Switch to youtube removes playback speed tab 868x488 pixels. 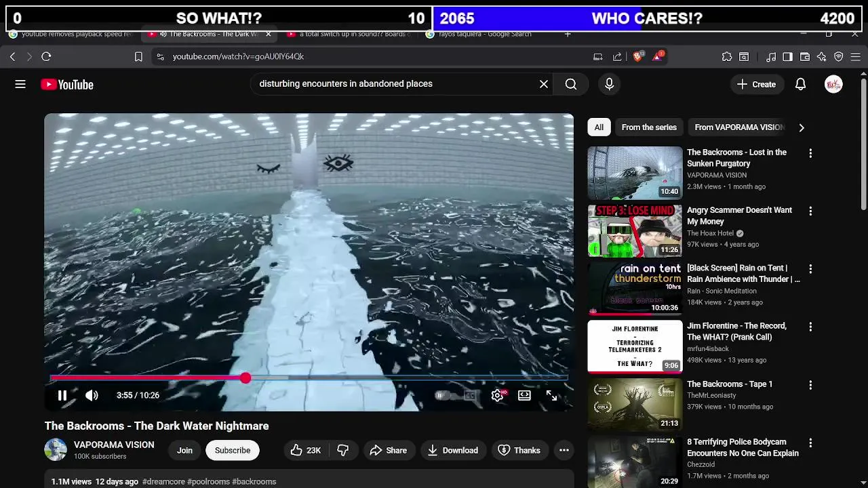pyautogui.click(x=72, y=34)
